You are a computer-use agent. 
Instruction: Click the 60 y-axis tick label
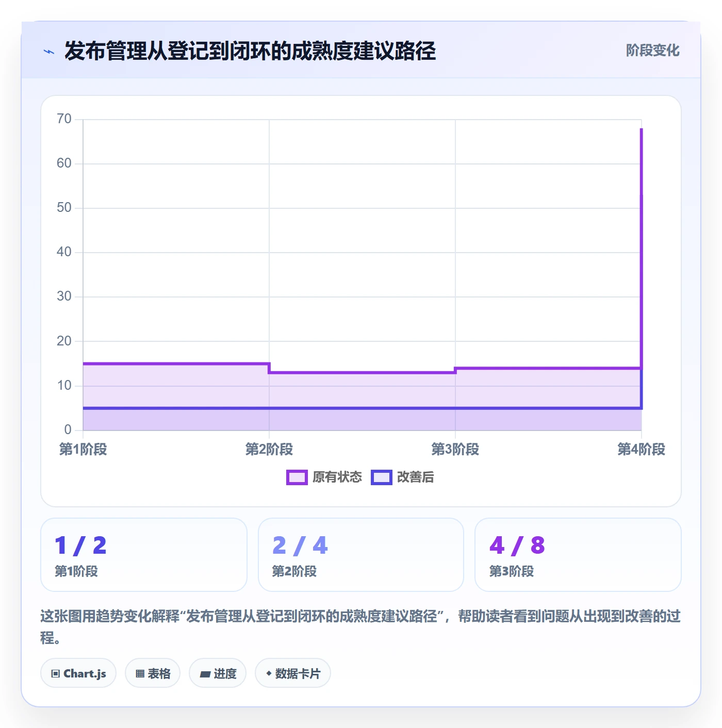click(64, 163)
